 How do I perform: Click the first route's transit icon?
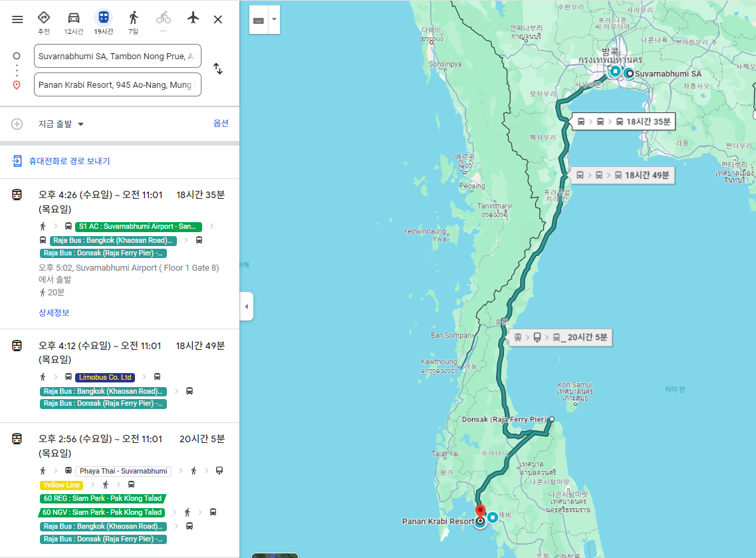click(17, 195)
